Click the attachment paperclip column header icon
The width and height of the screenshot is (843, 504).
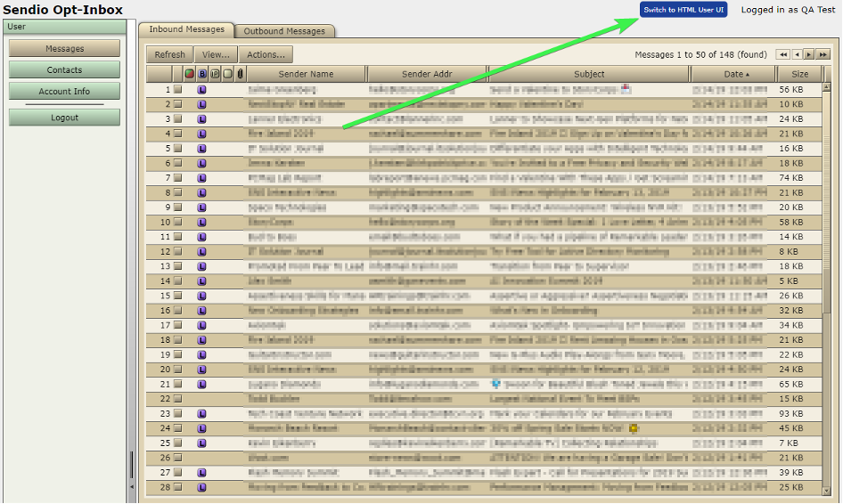point(240,74)
